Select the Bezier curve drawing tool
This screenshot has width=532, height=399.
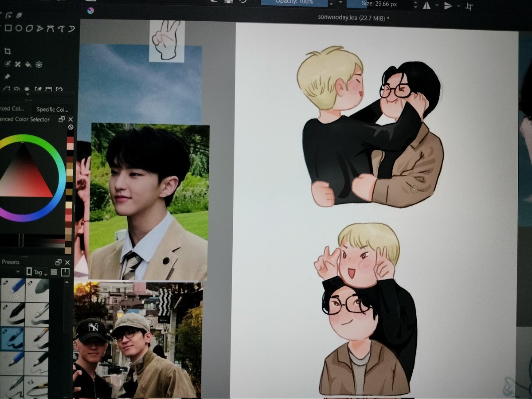click(50, 28)
